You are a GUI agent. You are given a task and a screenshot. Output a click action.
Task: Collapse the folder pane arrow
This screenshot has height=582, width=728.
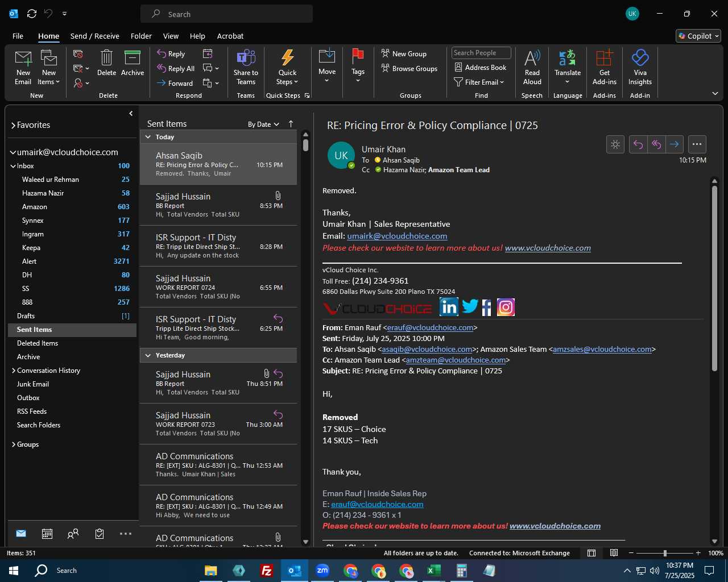131,114
